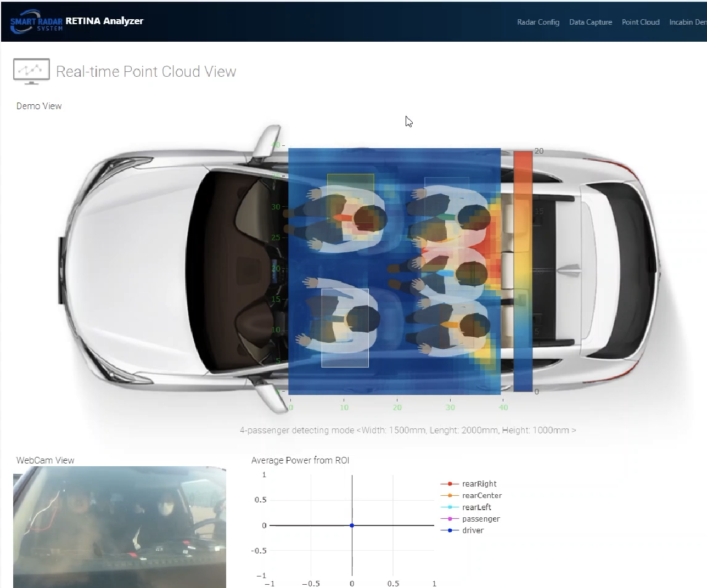This screenshot has height=588, width=707.
Task: Click the point cloud monitor icon
Action: [31, 71]
